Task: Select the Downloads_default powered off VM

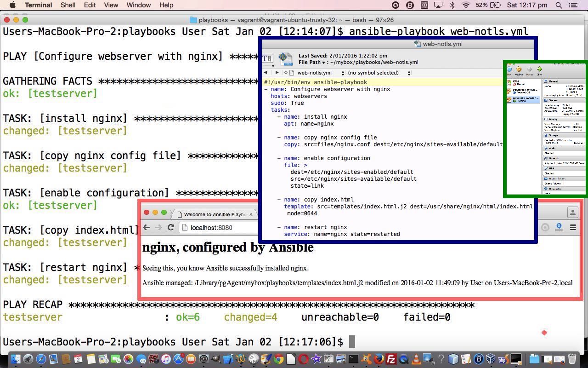Action: pos(523,91)
